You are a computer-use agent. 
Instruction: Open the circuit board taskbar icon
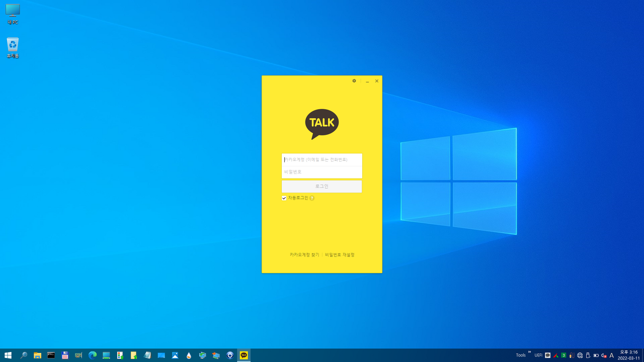click(x=78, y=355)
